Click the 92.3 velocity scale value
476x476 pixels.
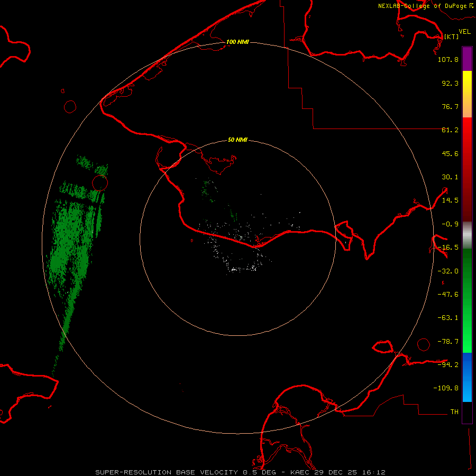(x=450, y=83)
